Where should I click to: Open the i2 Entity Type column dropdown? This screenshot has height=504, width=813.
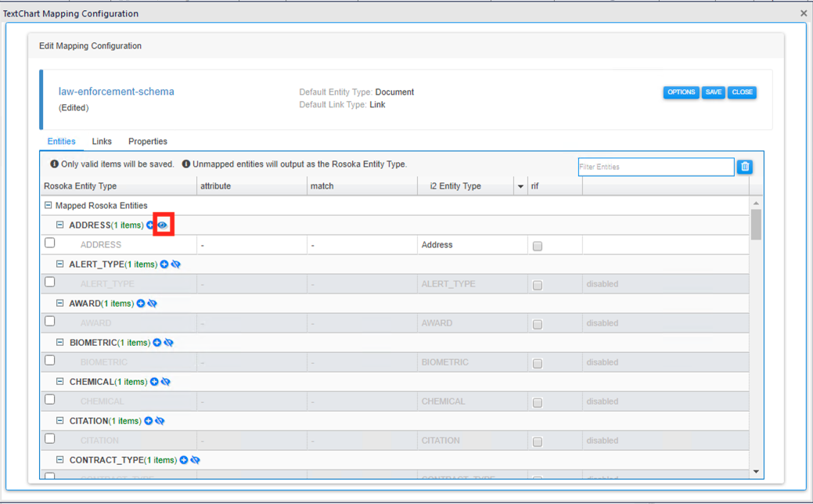[519, 185]
